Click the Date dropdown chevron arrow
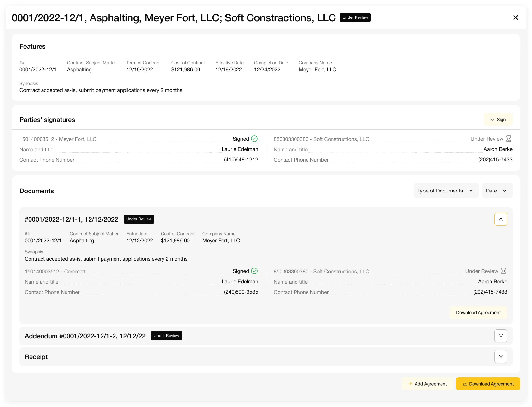The height and width of the screenshot is (407, 532). click(505, 191)
